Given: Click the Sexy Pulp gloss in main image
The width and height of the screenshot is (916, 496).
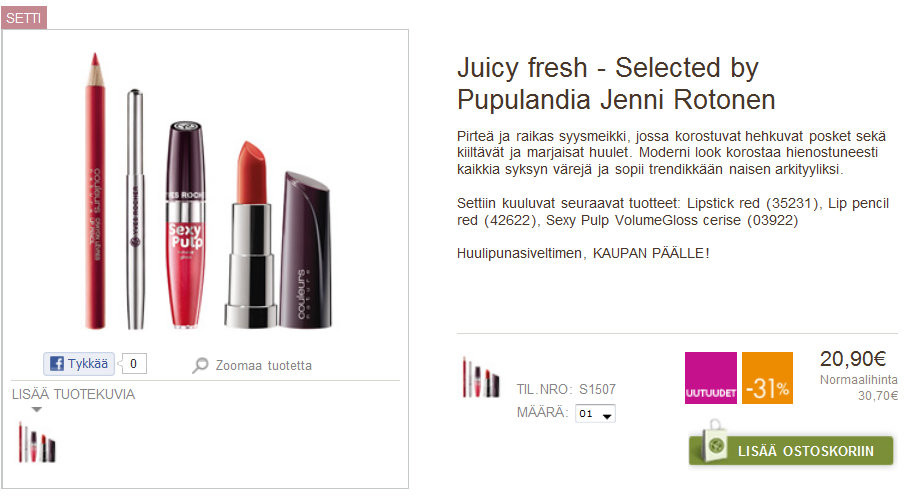Looking at the screenshot, I should (185, 224).
